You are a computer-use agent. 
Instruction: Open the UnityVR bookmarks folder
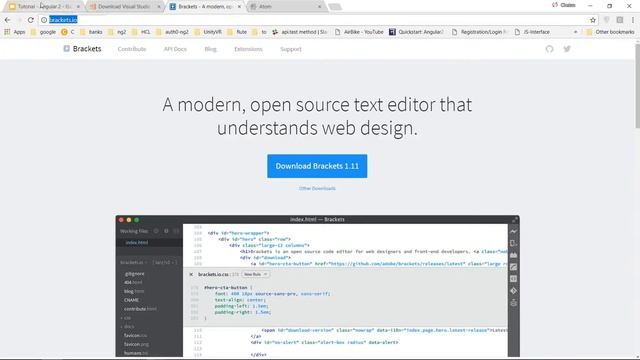pyautogui.click(x=208, y=32)
